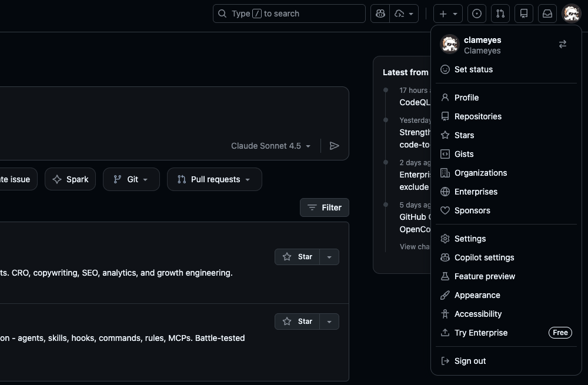This screenshot has width=588, height=385.
Task: Send the prompt using the paper plane icon
Action: 335,146
